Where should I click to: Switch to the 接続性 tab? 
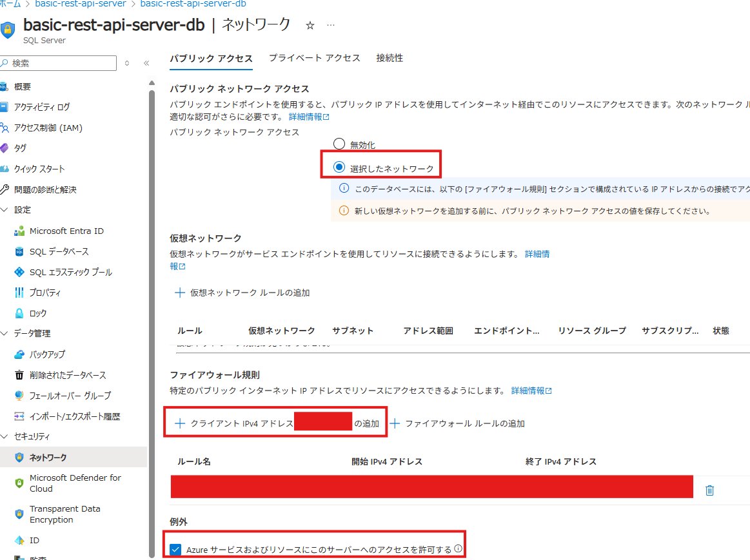tap(390, 58)
